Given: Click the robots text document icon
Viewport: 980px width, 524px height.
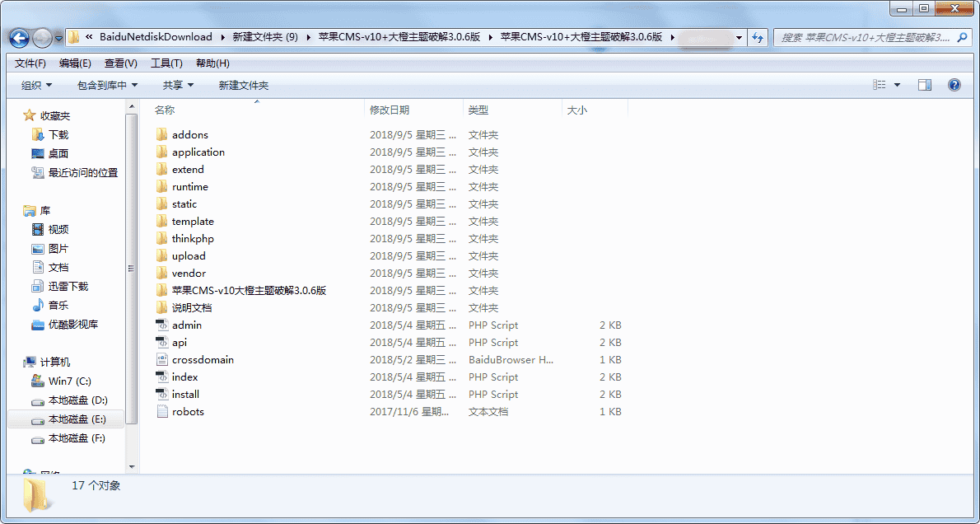Looking at the screenshot, I should pyautogui.click(x=162, y=411).
